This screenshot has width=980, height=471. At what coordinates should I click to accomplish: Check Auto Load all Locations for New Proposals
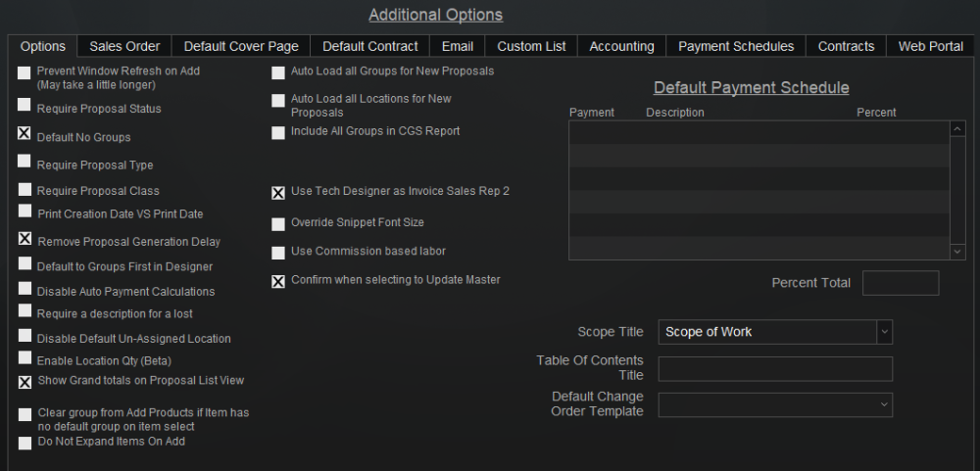pyautogui.click(x=278, y=101)
